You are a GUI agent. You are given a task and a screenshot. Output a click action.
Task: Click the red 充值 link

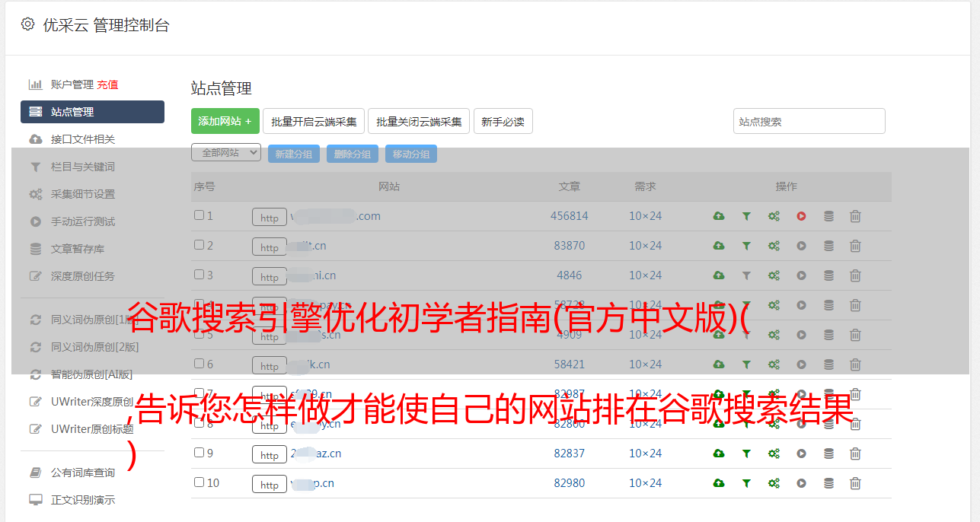(107, 84)
